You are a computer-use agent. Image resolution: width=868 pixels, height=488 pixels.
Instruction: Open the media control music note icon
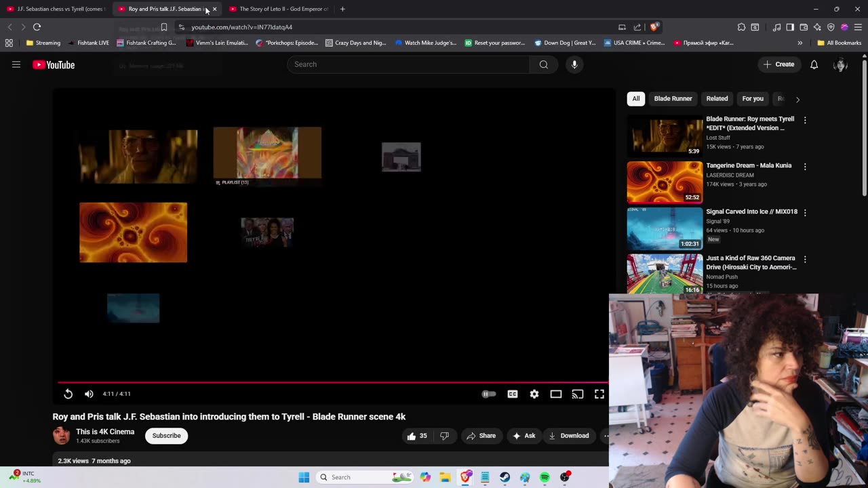pyautogui.click(x=776, y=27)
